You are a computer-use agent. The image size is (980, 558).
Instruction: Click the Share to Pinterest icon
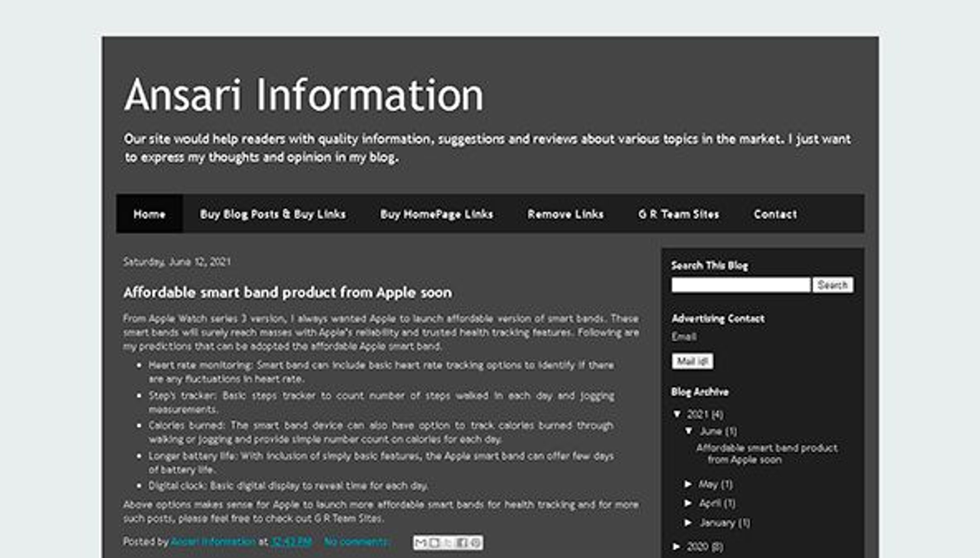[476, 543]
